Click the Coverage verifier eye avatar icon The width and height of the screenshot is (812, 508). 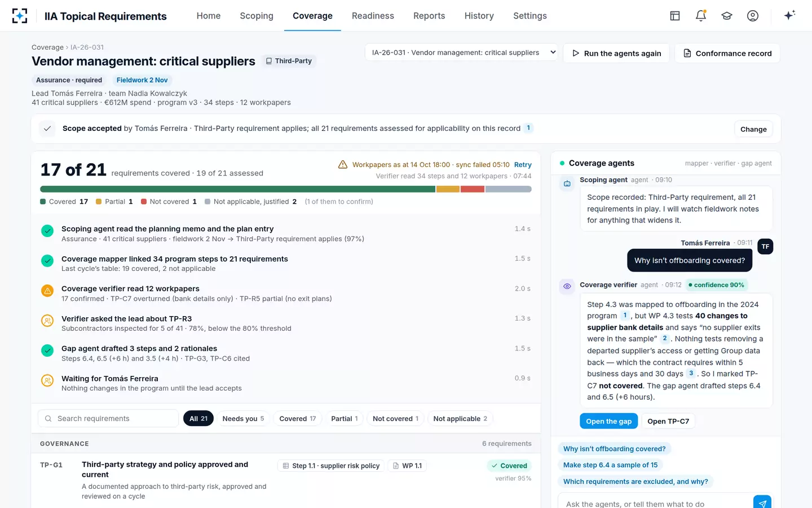click(567, 286)
